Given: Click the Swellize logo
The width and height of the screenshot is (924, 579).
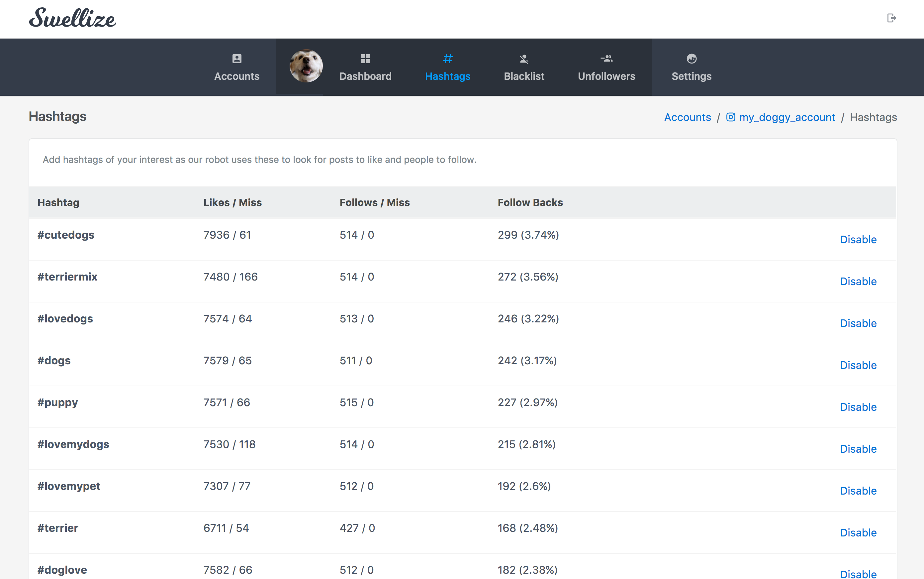Looking at the screenshot, I should click(73, 18).
